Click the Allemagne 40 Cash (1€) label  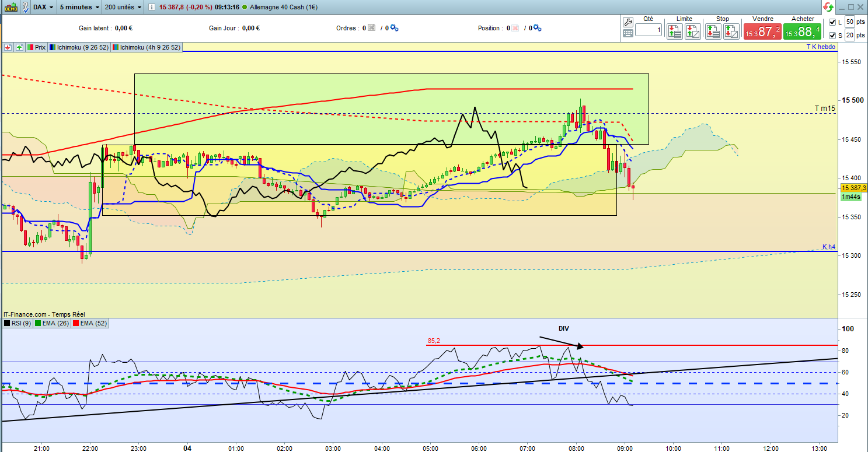283,7
